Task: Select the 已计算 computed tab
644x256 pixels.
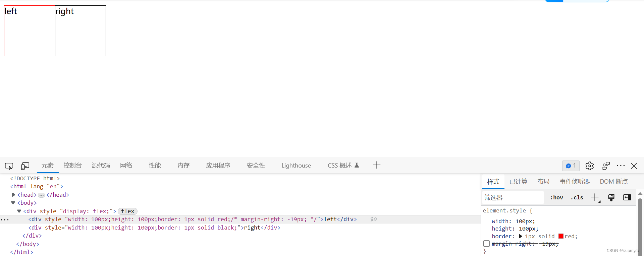Action: (x=518, y=181)
